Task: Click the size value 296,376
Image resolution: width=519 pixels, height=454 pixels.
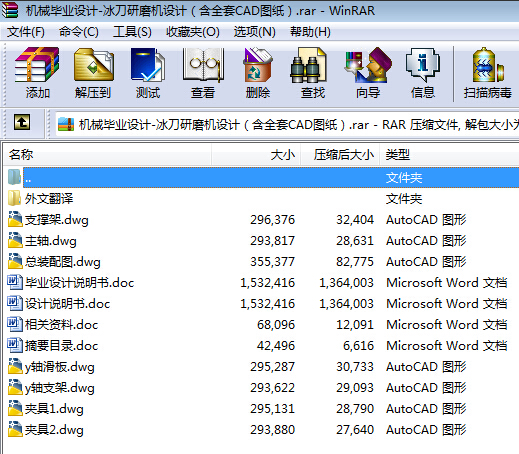Action: pyautogui.click(x=273, y=220)
